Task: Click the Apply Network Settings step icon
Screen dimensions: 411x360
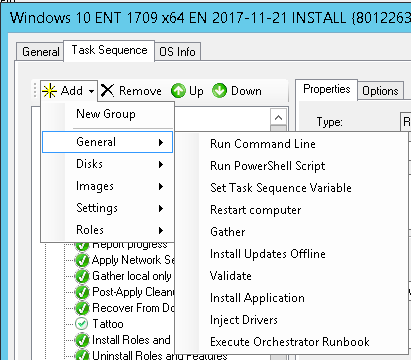Action: (82, 260)
